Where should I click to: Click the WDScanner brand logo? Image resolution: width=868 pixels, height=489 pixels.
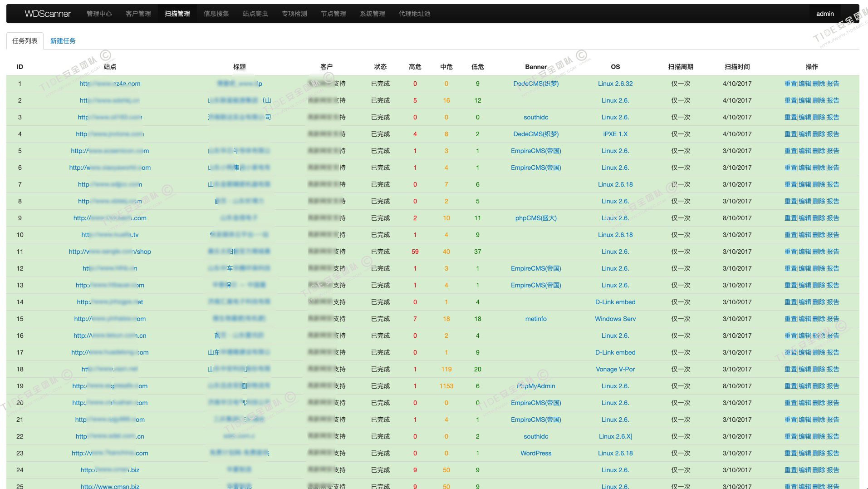coord(48,14)
